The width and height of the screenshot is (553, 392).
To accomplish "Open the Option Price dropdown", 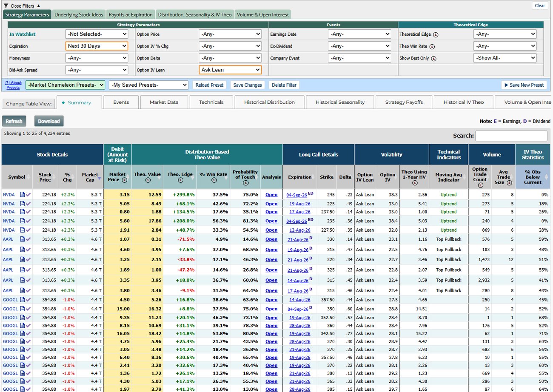I will pyautogui.click(x=230, y=34).
